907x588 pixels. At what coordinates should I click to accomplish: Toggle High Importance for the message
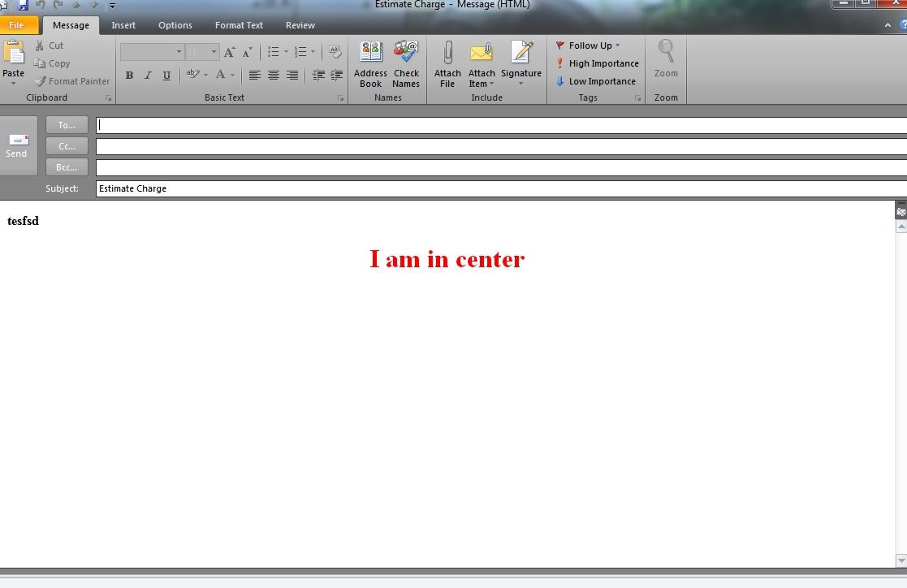tap(597, 63)
